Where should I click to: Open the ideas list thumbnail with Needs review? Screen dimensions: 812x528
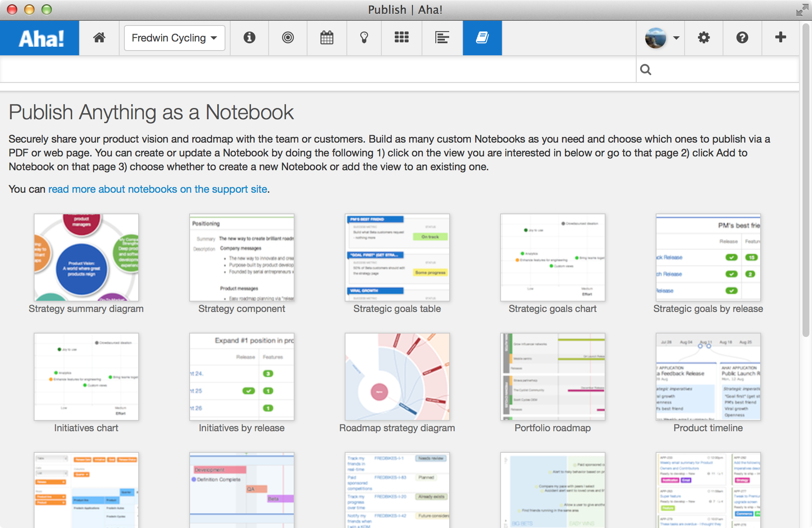point(397,490)
